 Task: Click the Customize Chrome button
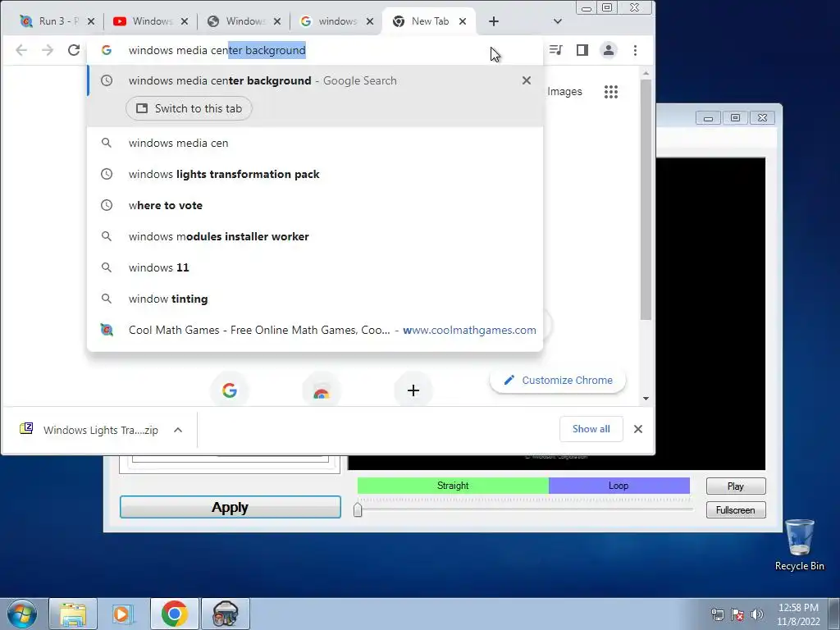click(558, 381)
